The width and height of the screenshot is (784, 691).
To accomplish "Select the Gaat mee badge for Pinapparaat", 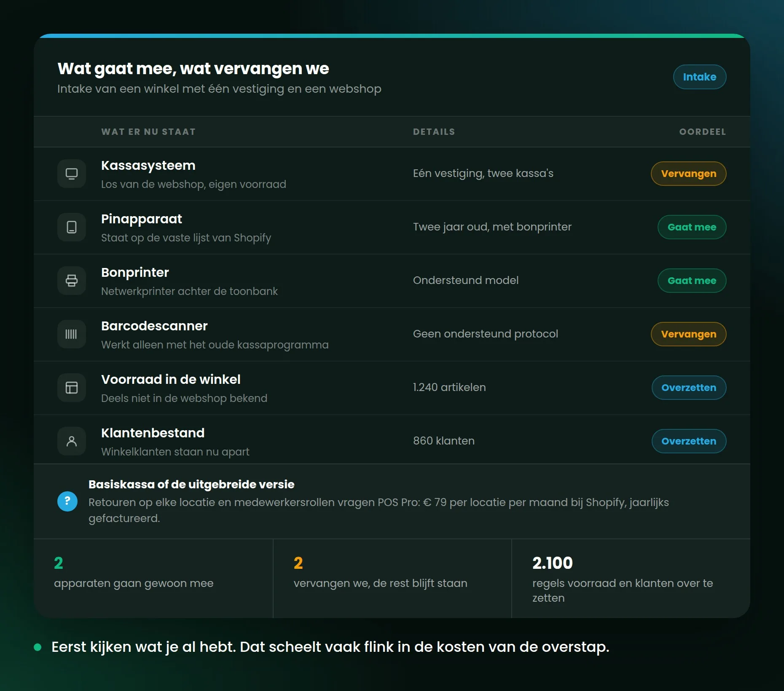I will tap(692, 227).
